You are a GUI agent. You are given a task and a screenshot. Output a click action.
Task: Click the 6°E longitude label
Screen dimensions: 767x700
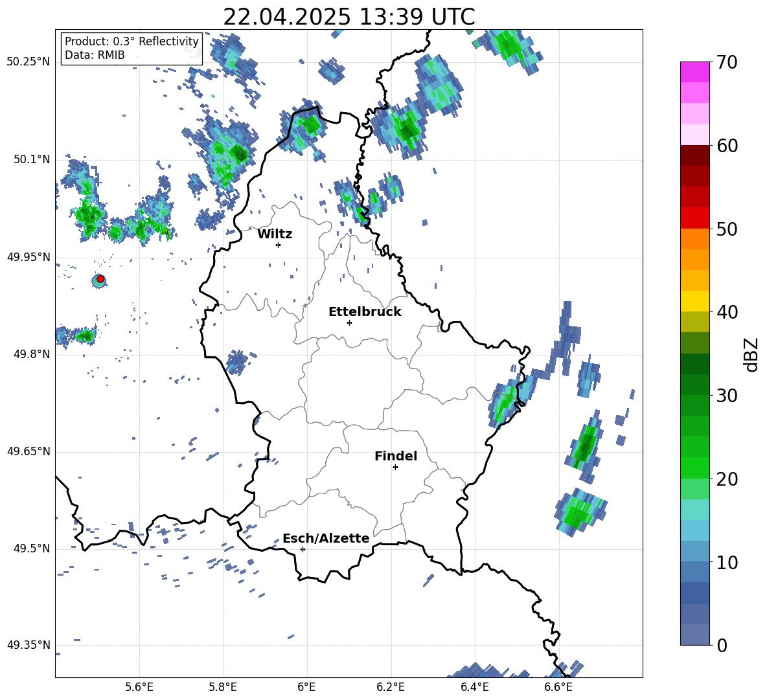pos(306,688)
